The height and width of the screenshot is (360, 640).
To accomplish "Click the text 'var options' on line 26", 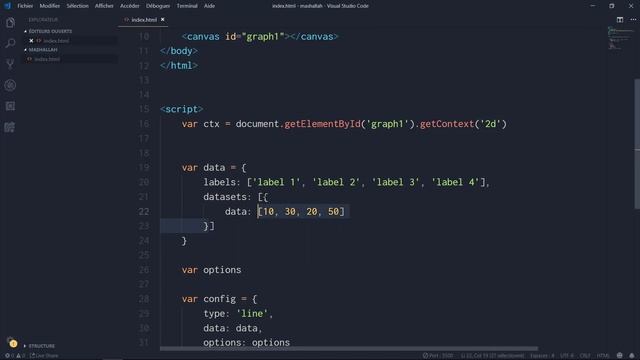I will pos(211,270).
